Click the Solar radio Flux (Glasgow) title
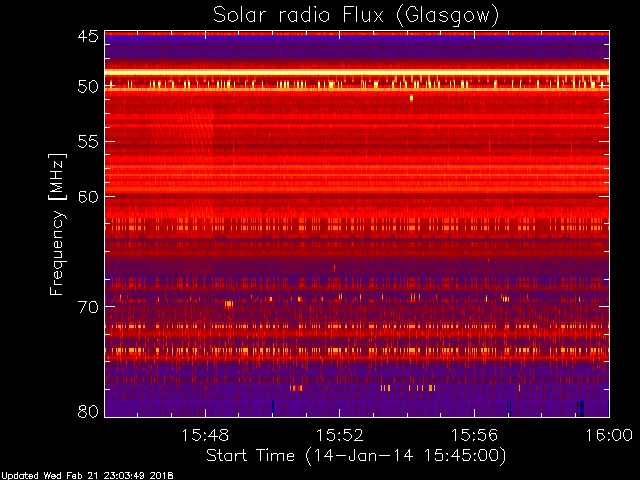 pyautogui.click(x=356, y=16)
